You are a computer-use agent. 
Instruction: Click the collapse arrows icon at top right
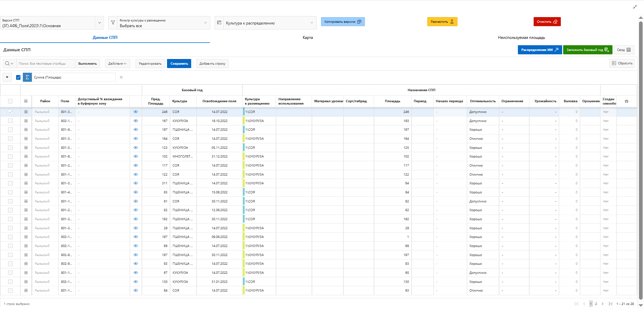click(635, 7)
